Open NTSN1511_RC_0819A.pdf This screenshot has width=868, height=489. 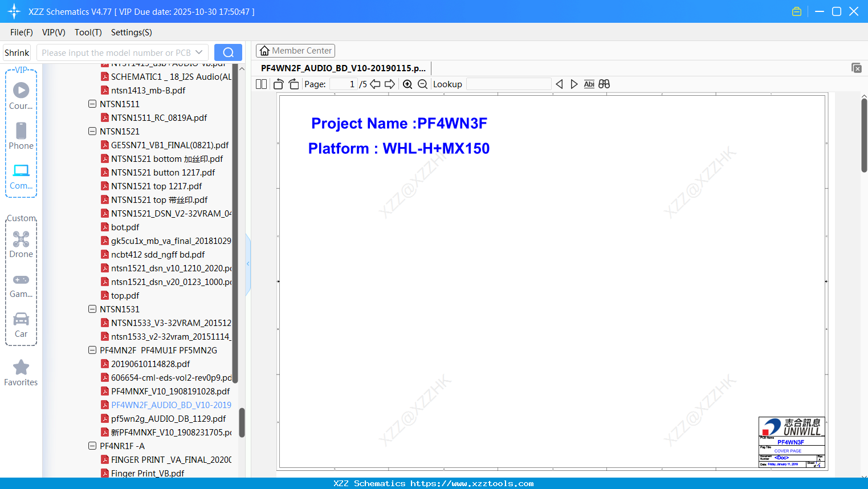coord(159,117)
